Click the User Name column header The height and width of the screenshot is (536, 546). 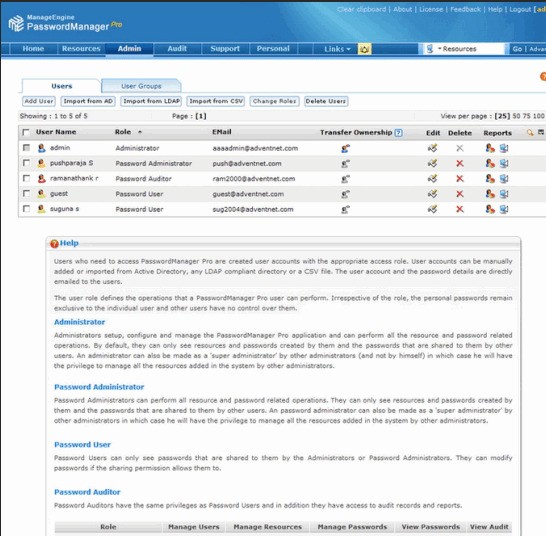click(x=56, y=132)
